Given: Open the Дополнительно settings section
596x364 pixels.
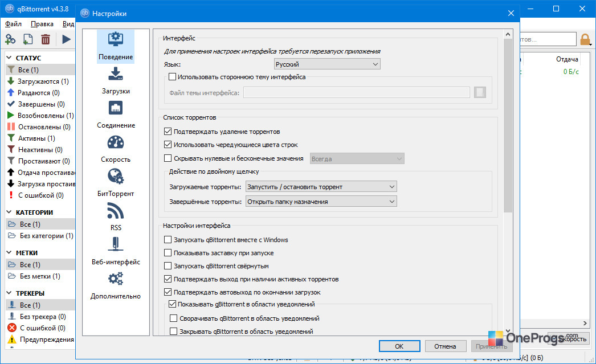Looking at the screenshot, I should 116,286.
